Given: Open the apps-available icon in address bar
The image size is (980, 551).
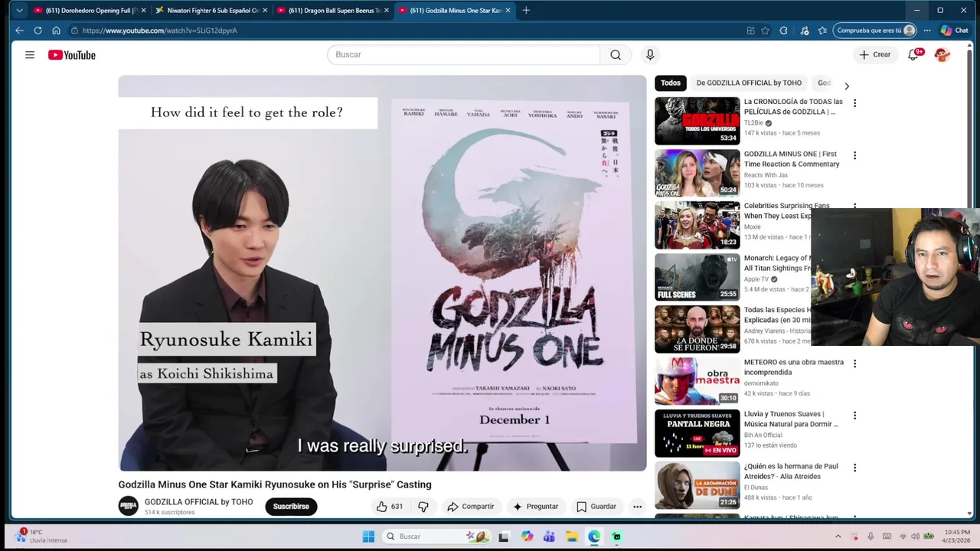Looking at the screenshot, I should point(750,31).
